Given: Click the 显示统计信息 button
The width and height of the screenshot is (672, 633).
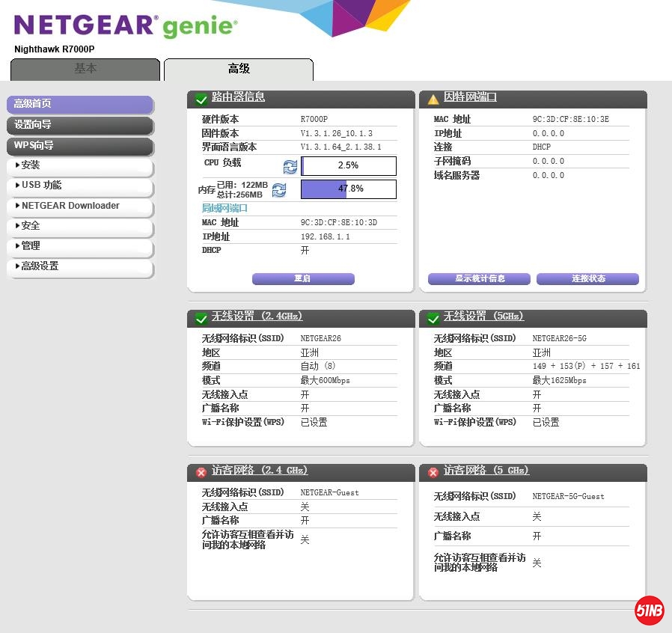Looking at the screenshot, I should 479,279.
